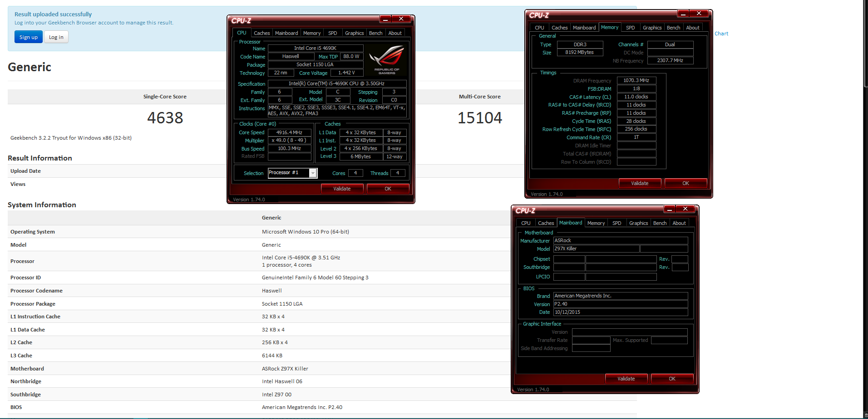
Task: Click Validate in the Mainboard window
Action: coord(626,379)
